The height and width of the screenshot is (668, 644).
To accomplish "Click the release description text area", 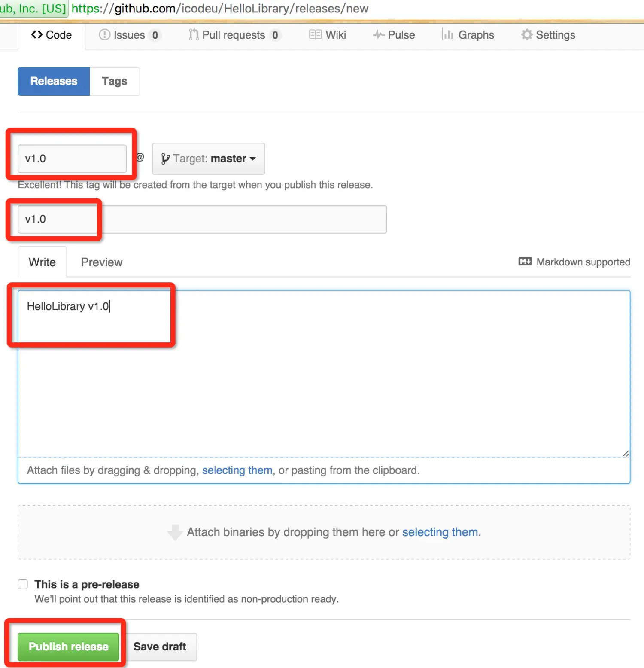I will 324,374.
